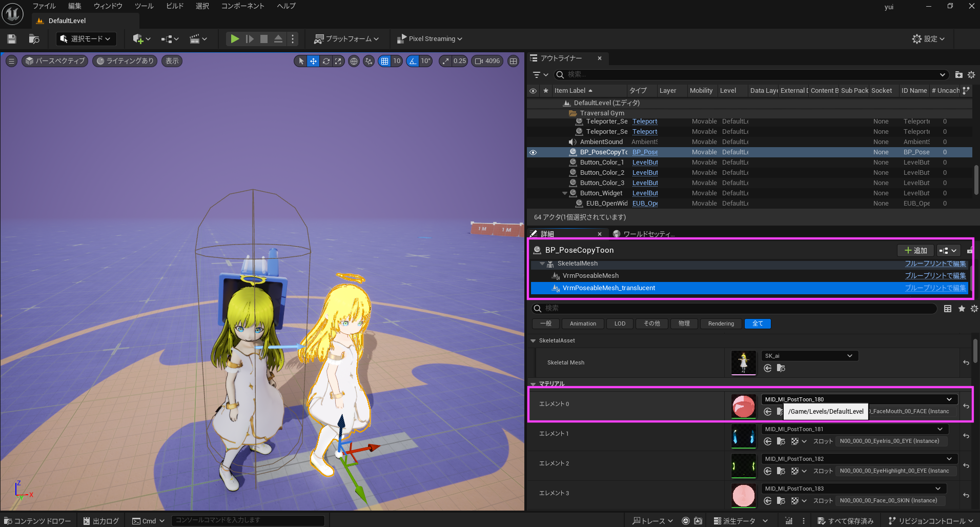The height and width of the screenshot is (527, 980).
Task: Toggle scale snapping icon next to 0.25
Action: [x=445, y=61]
